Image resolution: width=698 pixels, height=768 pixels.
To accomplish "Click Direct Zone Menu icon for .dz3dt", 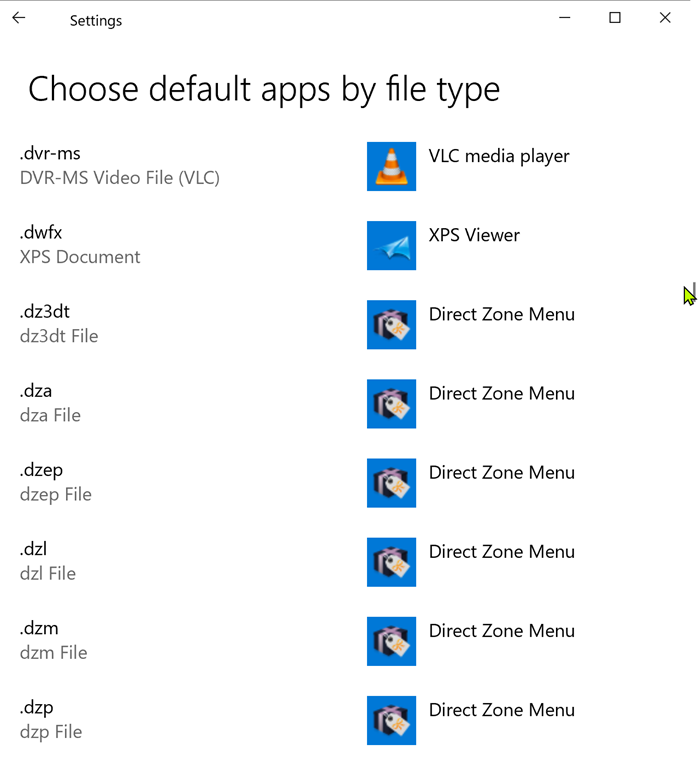I will (x=391, y=324).
